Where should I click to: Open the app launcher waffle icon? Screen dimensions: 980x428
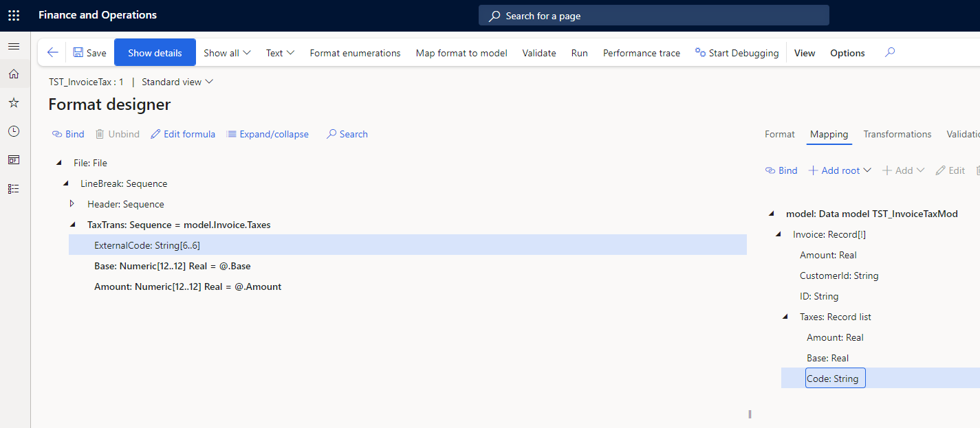[x=14, y=15]
